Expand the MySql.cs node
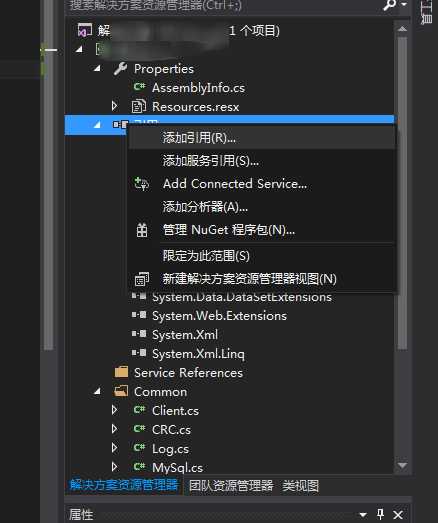This screenshot has width=438, height=523. coord(114,467)
